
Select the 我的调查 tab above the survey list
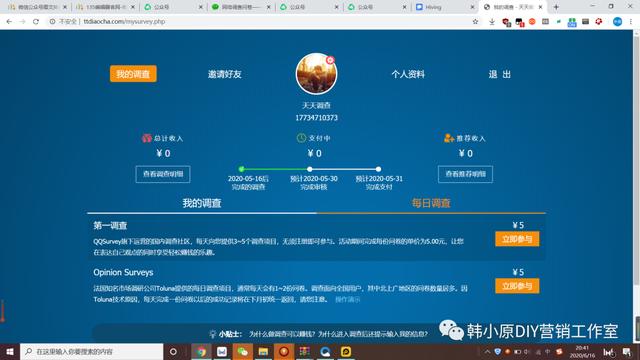pyautogui.click(x=202, y=203)
